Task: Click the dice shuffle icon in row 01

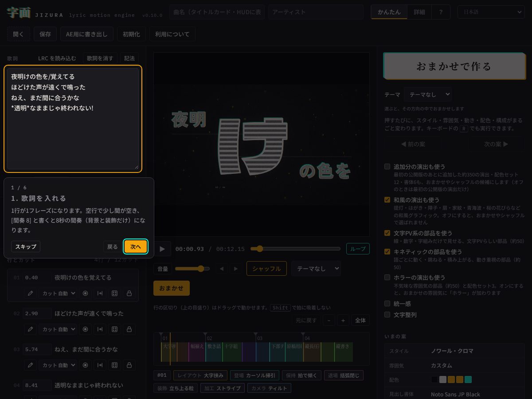Action: (x=115, y=293)
